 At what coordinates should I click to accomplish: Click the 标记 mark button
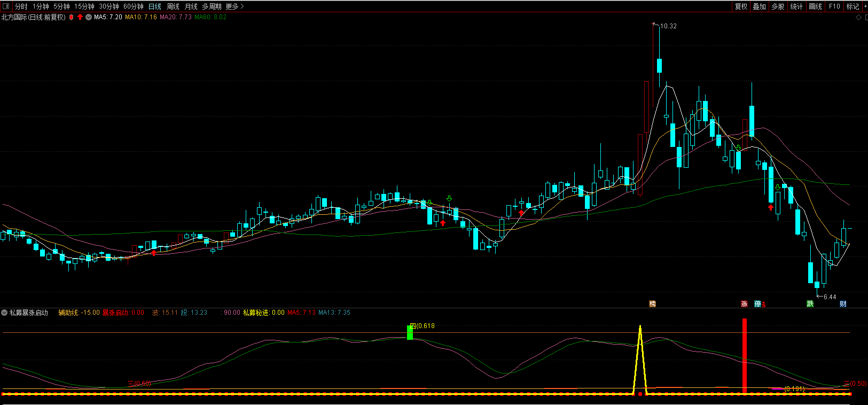(853, 6)
